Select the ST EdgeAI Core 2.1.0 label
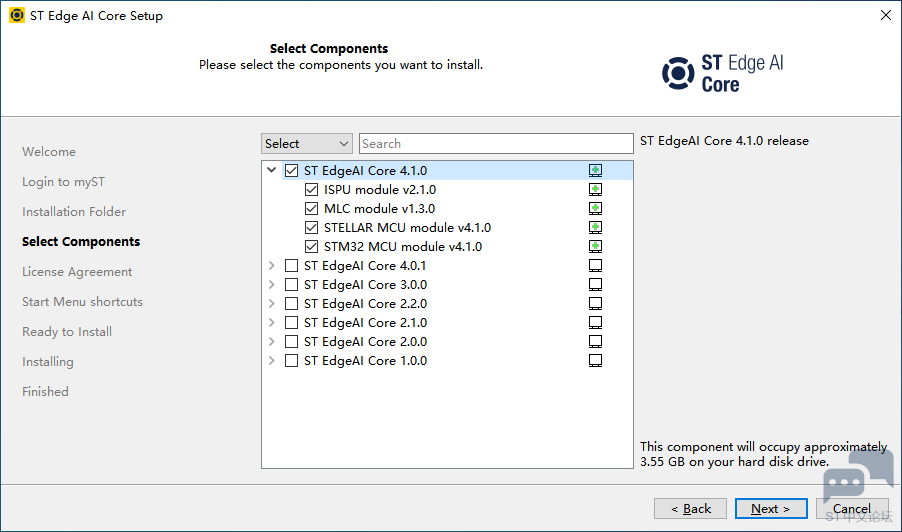This screenshot has height=532, width=902. pyautogui.click(x=365, y=323)
